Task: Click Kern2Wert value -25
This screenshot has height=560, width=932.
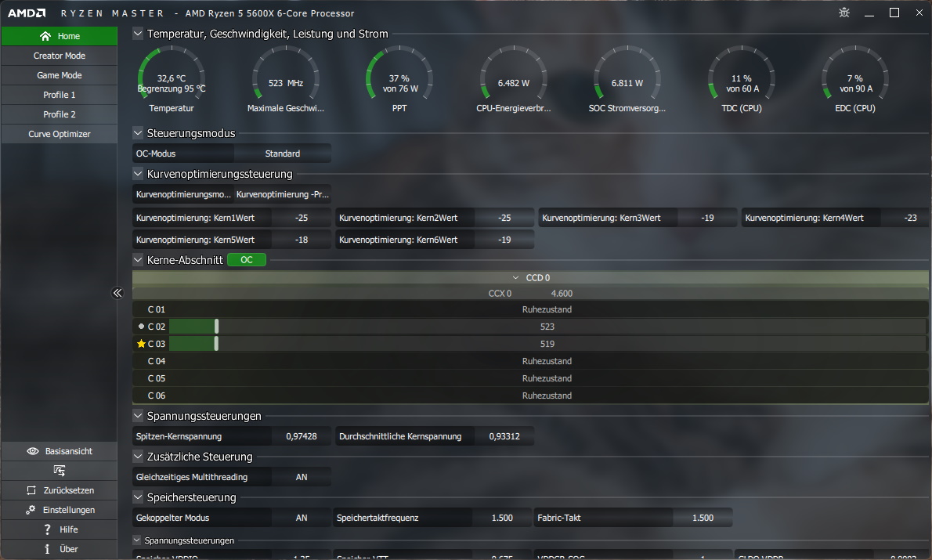Action: 504,219
